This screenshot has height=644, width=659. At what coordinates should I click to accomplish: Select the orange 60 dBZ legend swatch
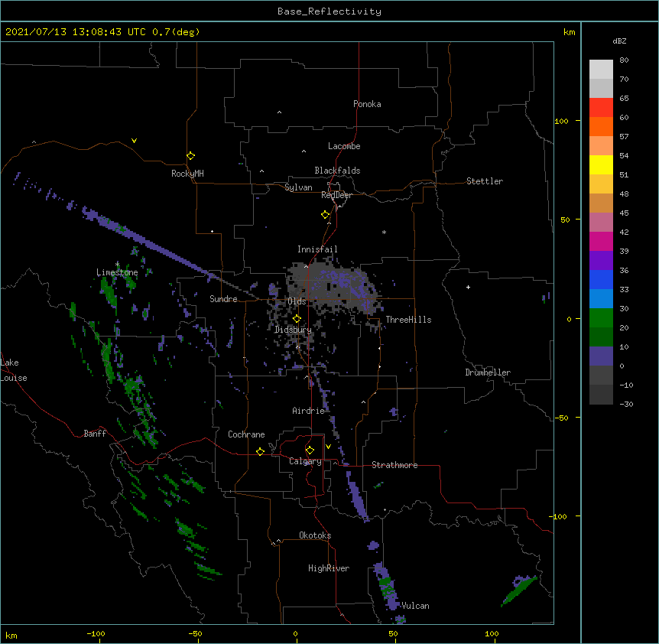[x=601, y=126]
